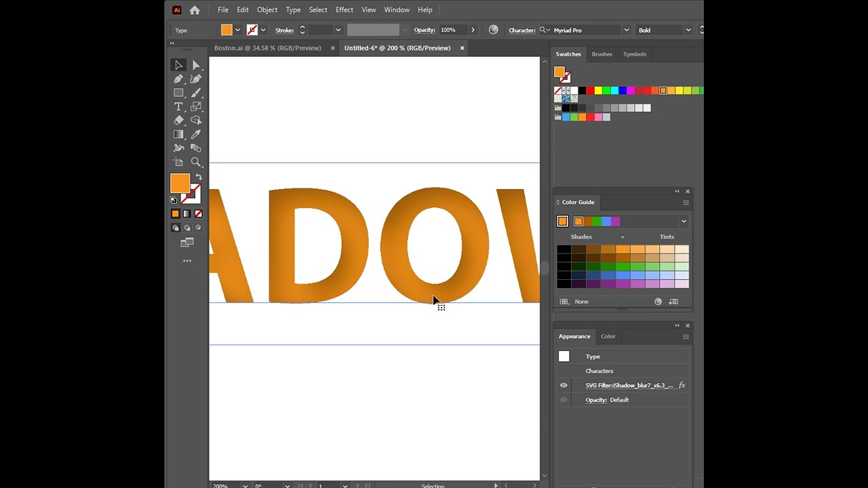
Task: Toggle visibility of SVG Filter effect
Action: click(x=564, y=386)
